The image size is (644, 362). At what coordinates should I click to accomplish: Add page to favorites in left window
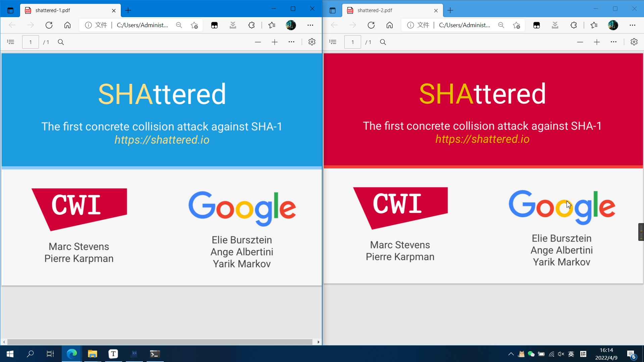click(194, 25)
